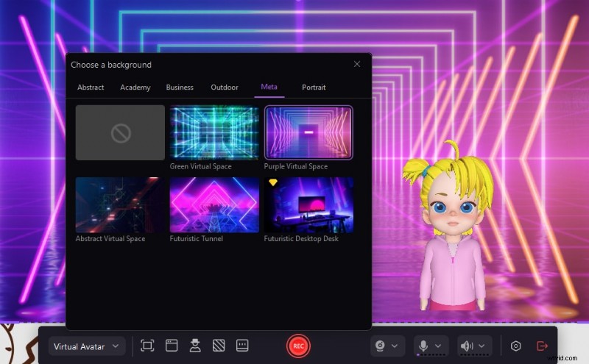
Task: Switch to the Portrait tab
Action: tap(314, 87)
